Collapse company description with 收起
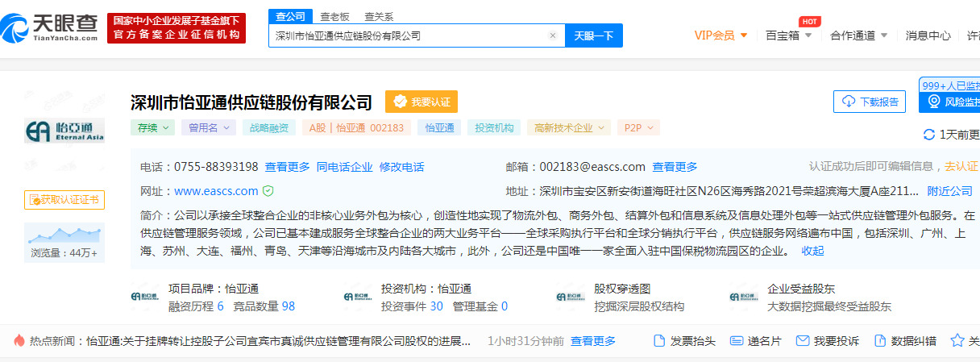The image size is (980, 362). pyautogui.click(x=812, y=251)
